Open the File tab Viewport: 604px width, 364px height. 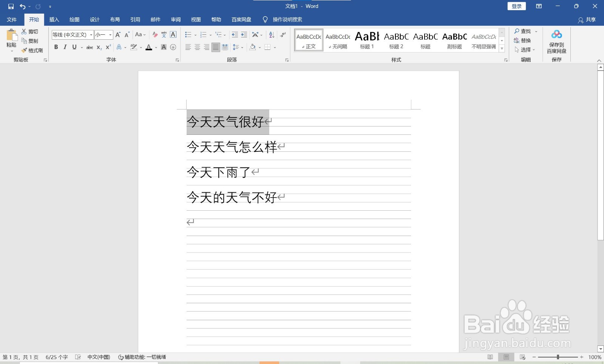12,20
